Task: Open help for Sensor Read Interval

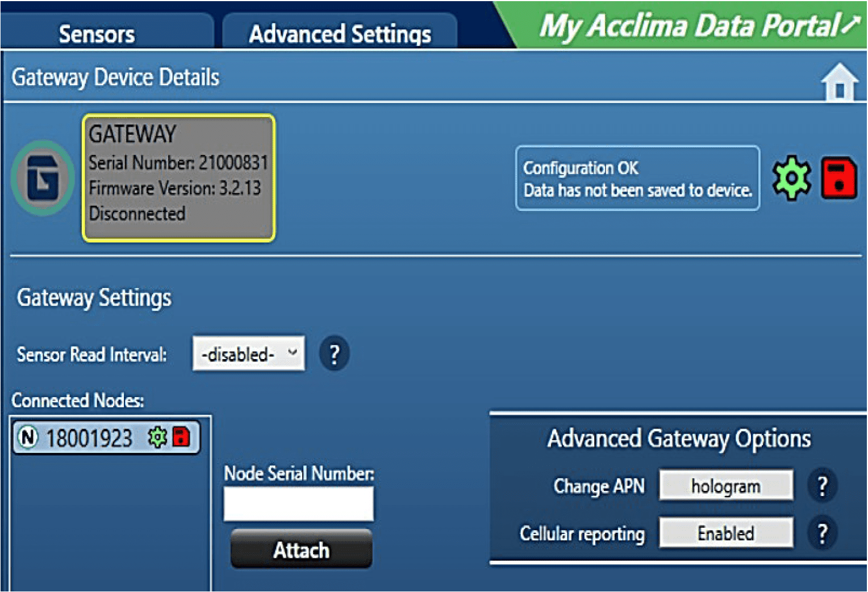Action: click(x=334, y=353)
